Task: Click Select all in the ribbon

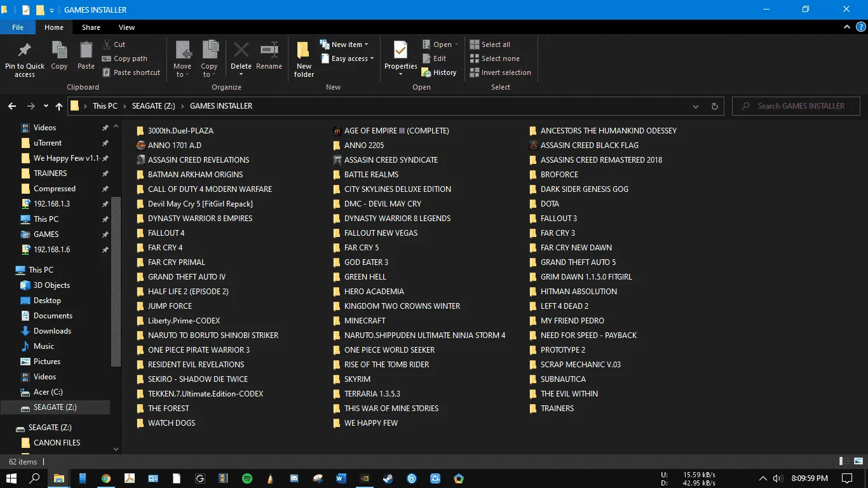Action: pos(491,44)
